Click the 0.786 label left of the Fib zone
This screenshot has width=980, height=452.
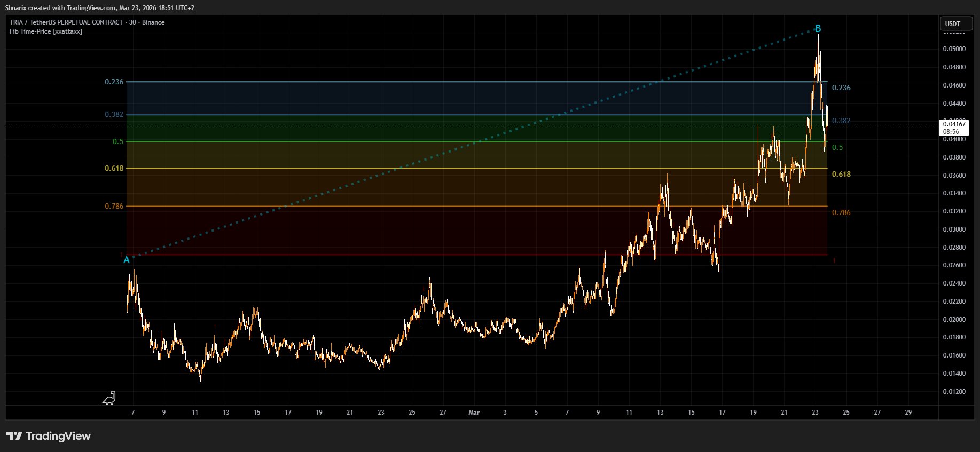(x=114, y=206)
